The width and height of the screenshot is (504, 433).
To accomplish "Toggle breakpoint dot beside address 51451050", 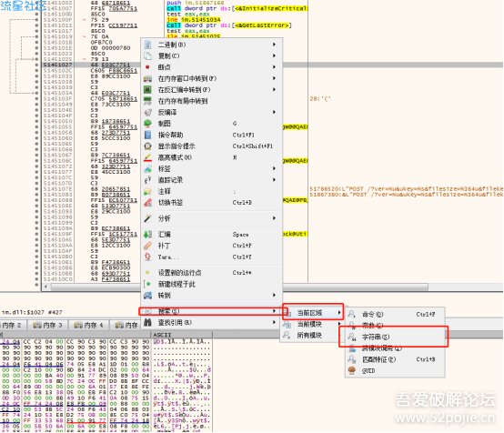I will pyautogui.click(x=36, y=121).
